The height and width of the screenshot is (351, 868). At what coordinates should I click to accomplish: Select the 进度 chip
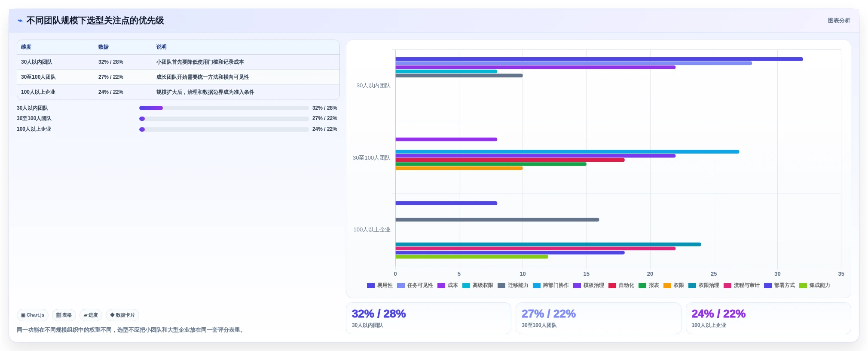[91, 315]
